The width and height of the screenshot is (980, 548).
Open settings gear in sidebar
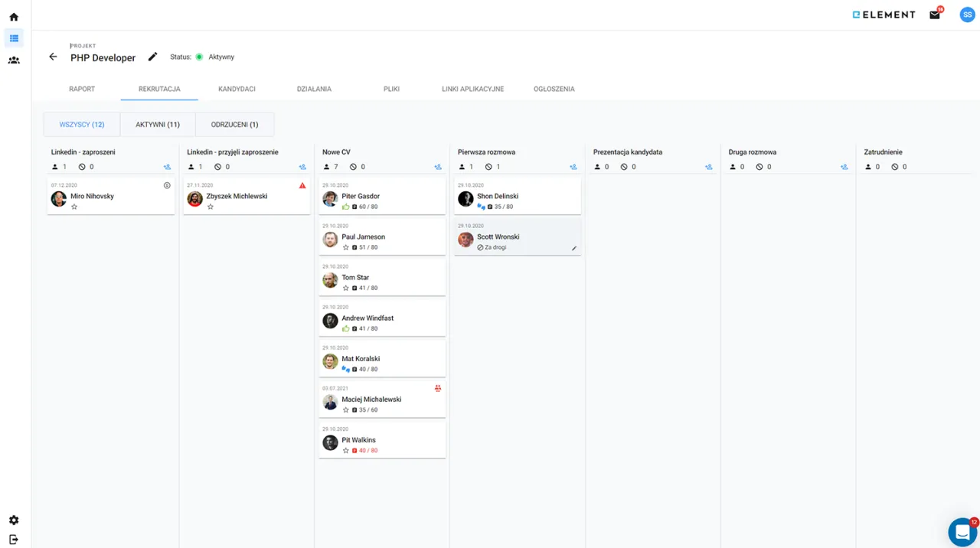tap(14, 520)
